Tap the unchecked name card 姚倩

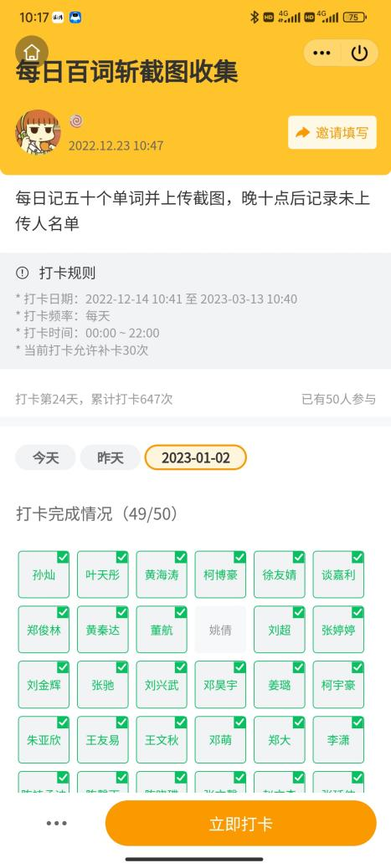220,630
